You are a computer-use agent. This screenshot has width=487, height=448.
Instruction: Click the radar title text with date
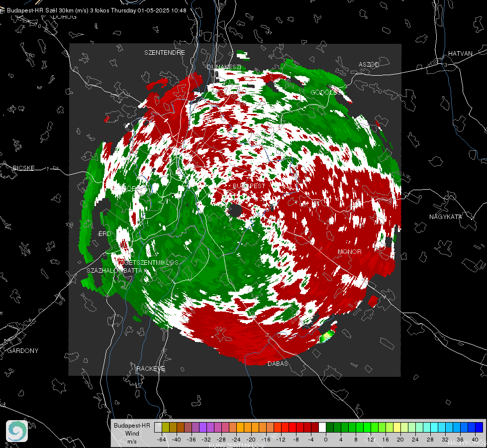97,10
